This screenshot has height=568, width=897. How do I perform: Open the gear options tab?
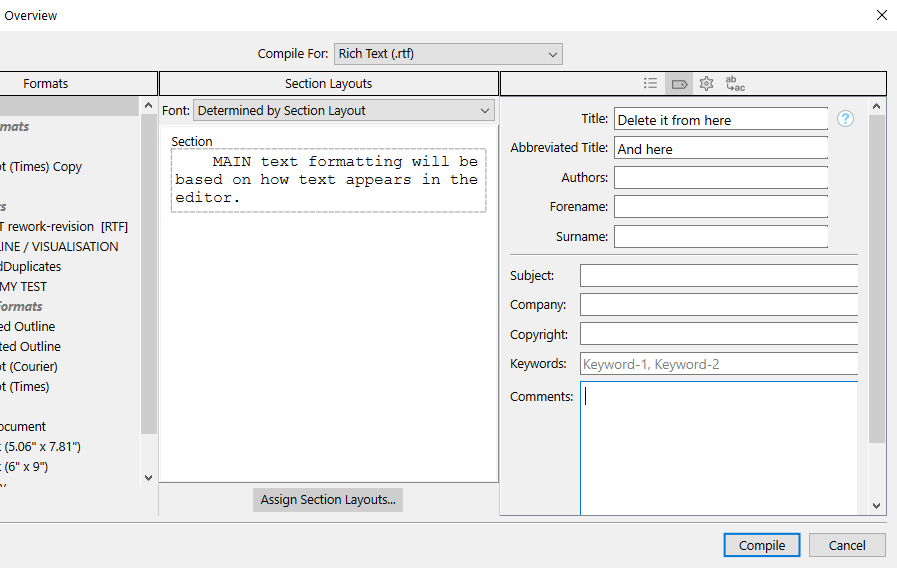coord(706,84)
